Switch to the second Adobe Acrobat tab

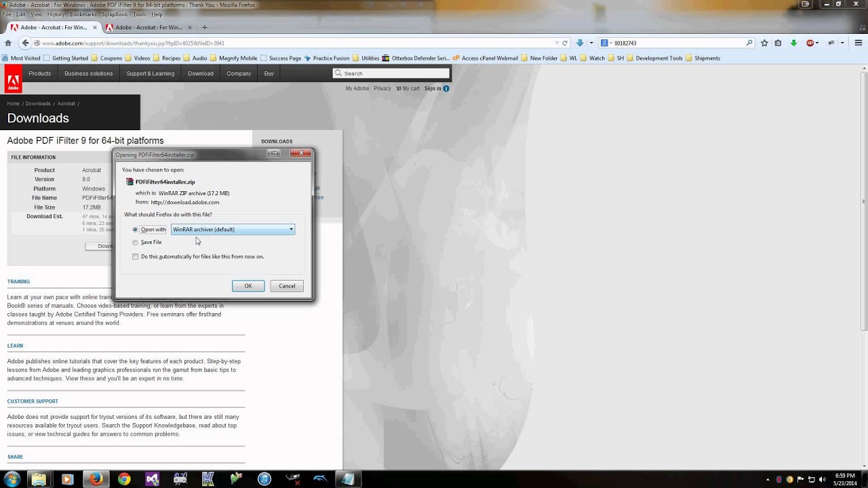tap(148, 28)
